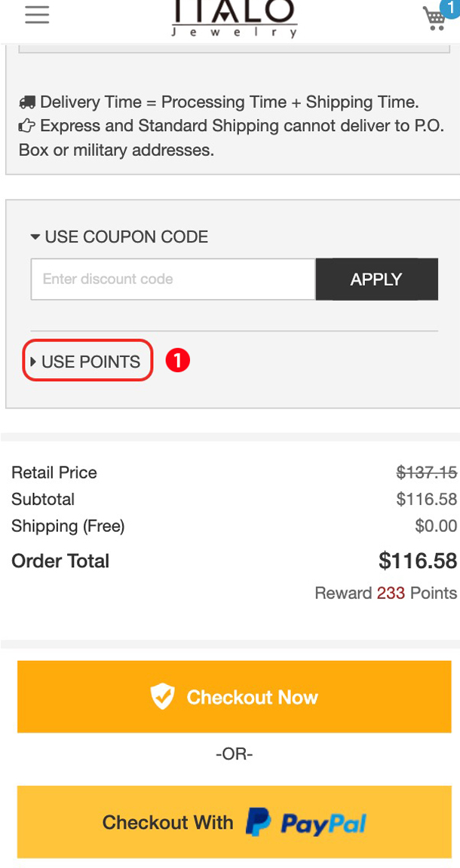Click the delivery truck icon
This screenshot has width=460, height=868.
(x=27, y=102)
